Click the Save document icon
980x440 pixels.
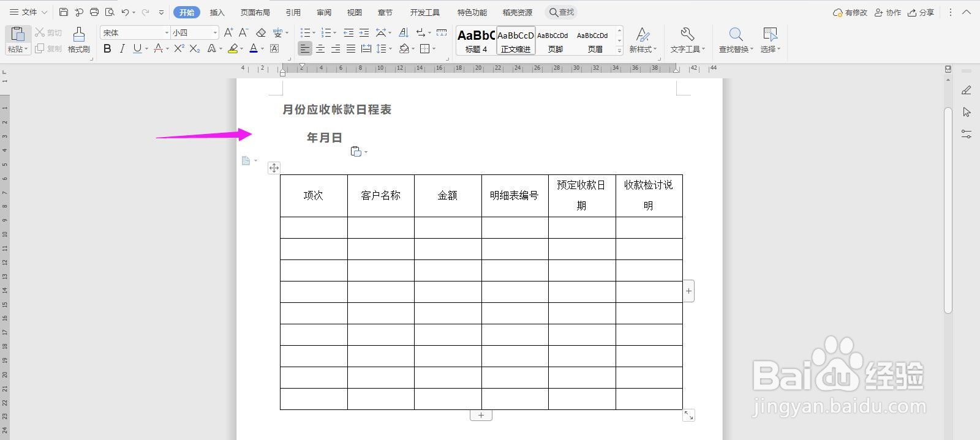64,12
